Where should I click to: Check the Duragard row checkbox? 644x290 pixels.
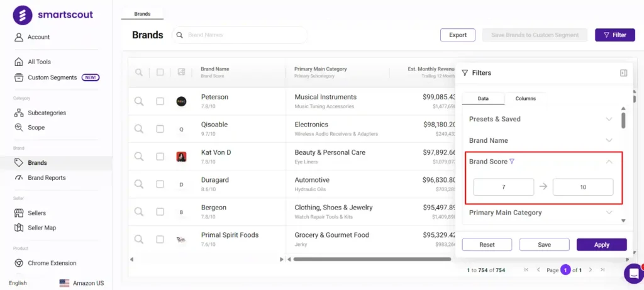coord(160,184)
